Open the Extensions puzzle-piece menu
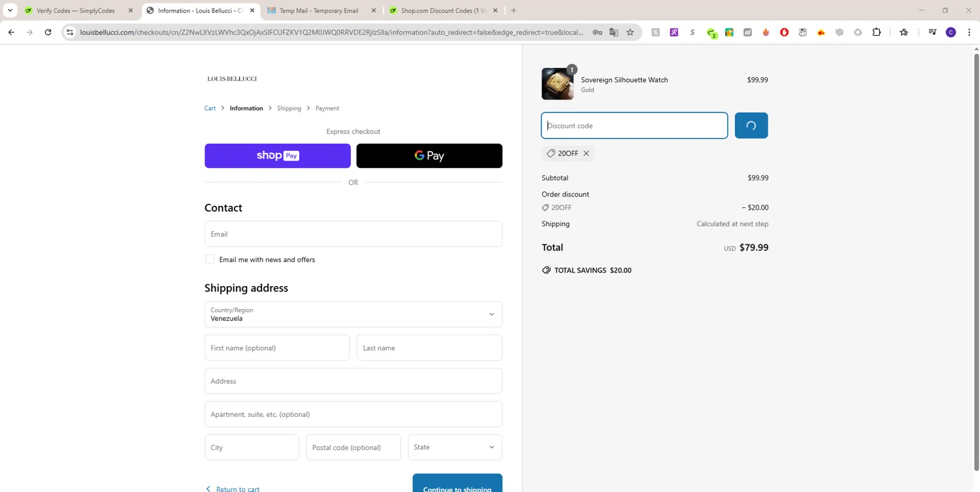 coord(877,32)
